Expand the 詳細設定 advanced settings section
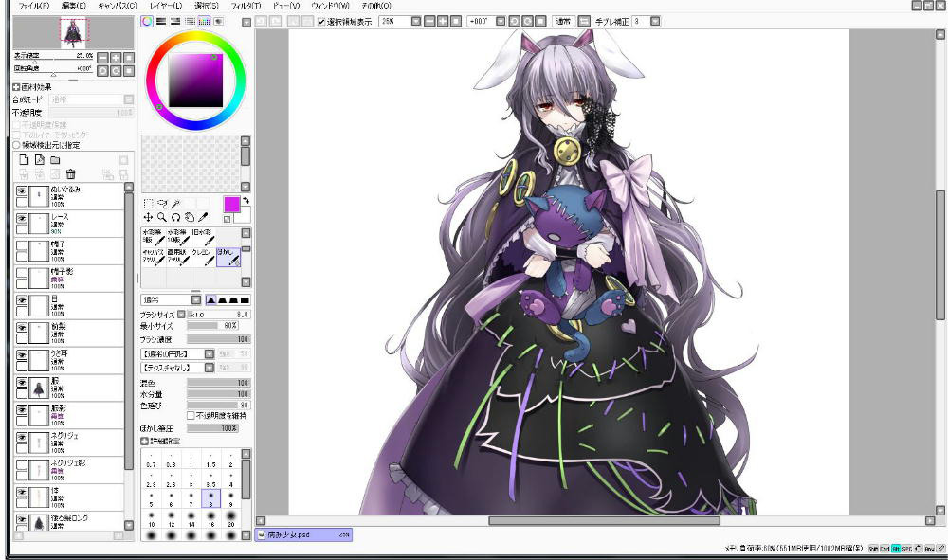 146,441
